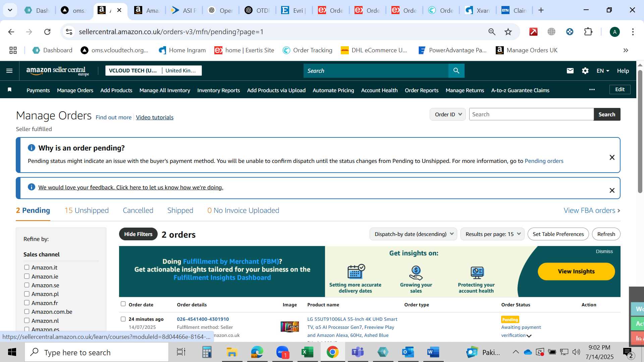Open the EN language dropdown
644x362 pixels.
pyautogui.click(x=603, y=71)
